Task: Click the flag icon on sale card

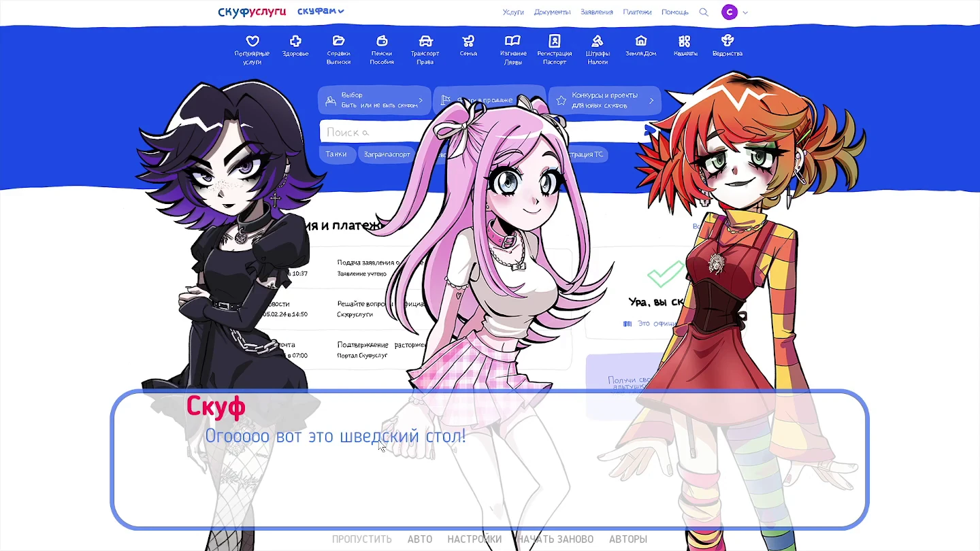Action: (x=445, y=101)
